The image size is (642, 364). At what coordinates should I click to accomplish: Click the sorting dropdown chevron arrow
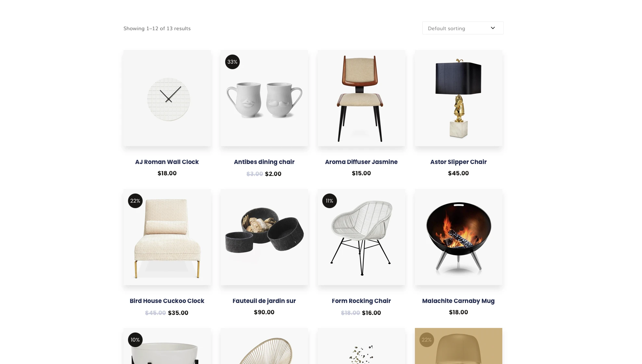click(x=493, y=28)
